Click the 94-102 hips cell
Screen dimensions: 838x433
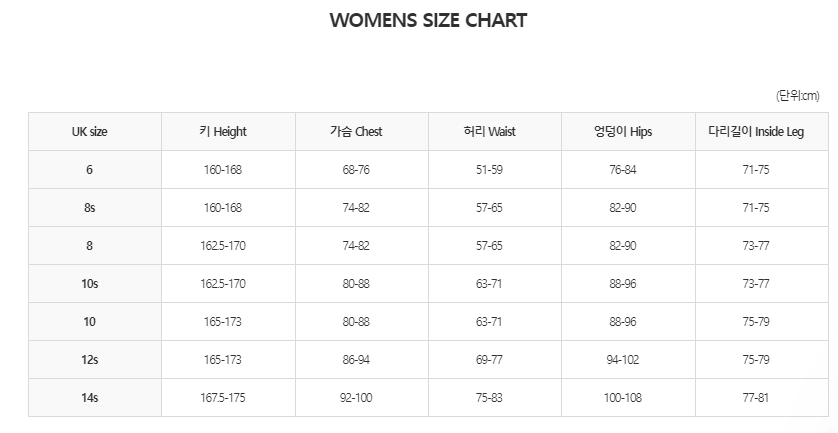coord(623,360)
